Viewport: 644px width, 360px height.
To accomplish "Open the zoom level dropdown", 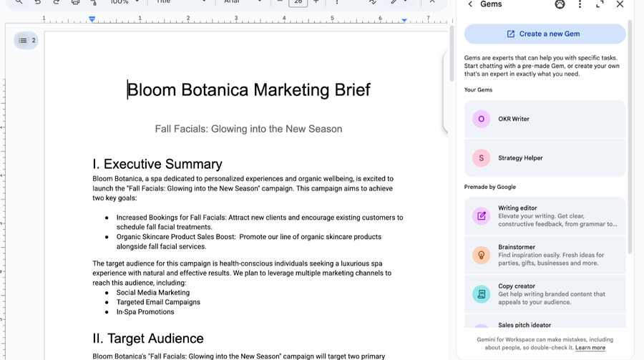I will click(124, 2).
